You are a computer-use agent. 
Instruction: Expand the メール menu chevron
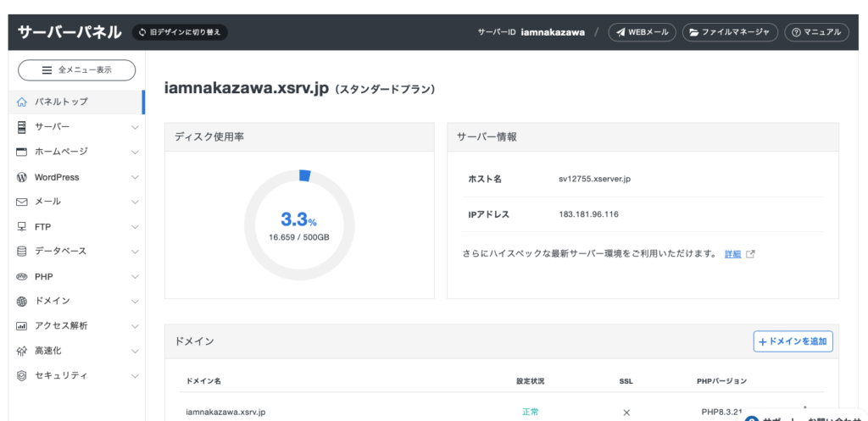135,202
